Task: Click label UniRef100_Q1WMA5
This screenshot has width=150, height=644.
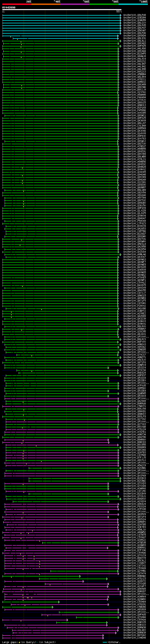Action: pyautogui.click(x=135, y=393)
